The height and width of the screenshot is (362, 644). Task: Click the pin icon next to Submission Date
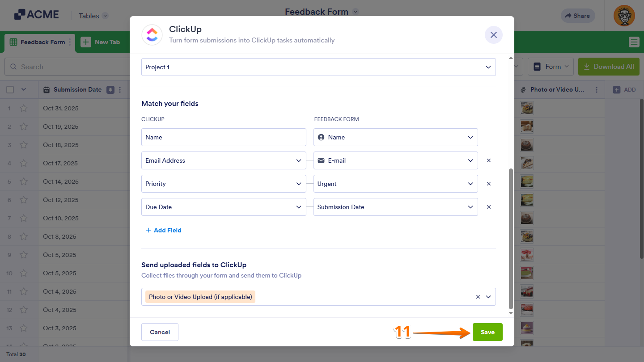click(110, 89)
